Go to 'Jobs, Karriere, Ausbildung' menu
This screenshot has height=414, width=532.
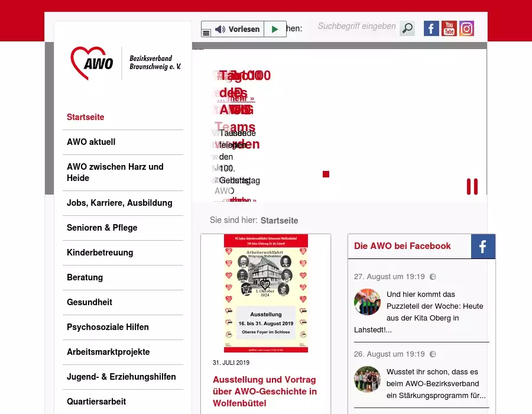[119, 203]
